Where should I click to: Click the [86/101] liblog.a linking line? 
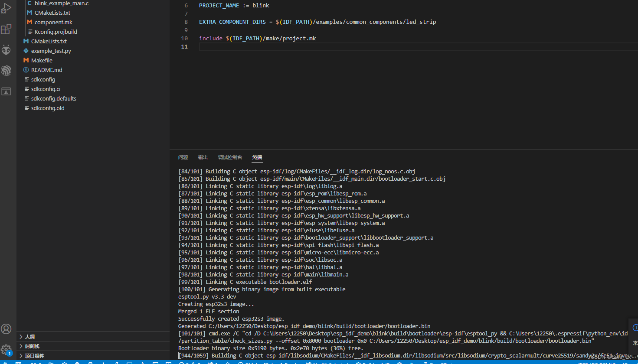(260, 186)
